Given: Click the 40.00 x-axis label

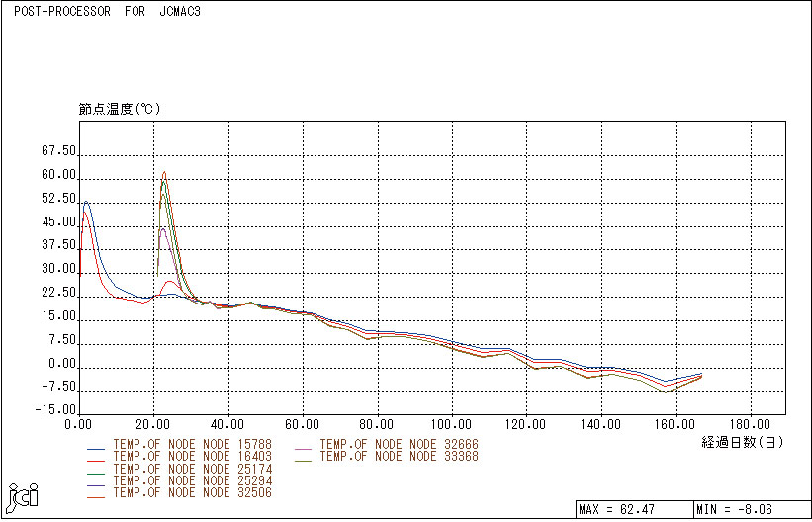Looking at the screenshot, I should coord(228,425).
